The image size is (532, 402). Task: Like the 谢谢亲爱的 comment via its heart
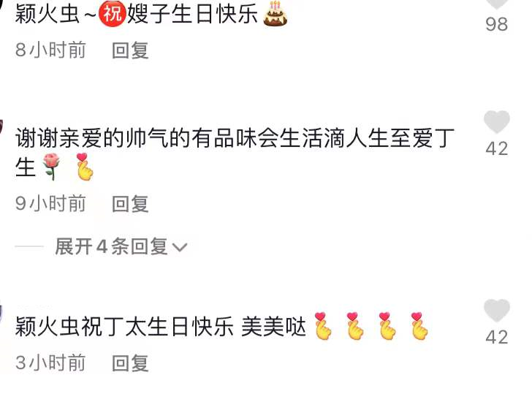coord(496,121)
